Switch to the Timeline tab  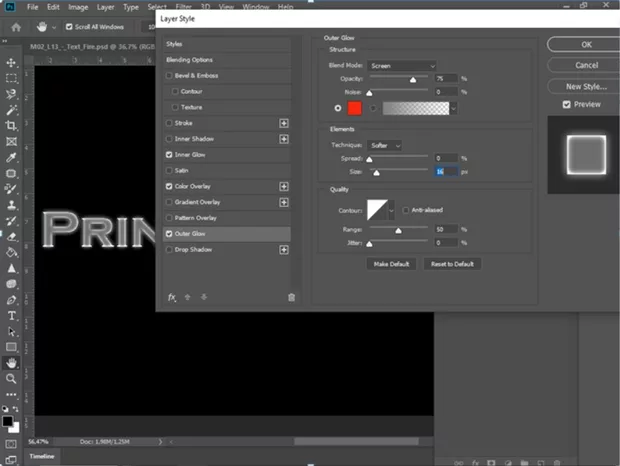[42, 456]
